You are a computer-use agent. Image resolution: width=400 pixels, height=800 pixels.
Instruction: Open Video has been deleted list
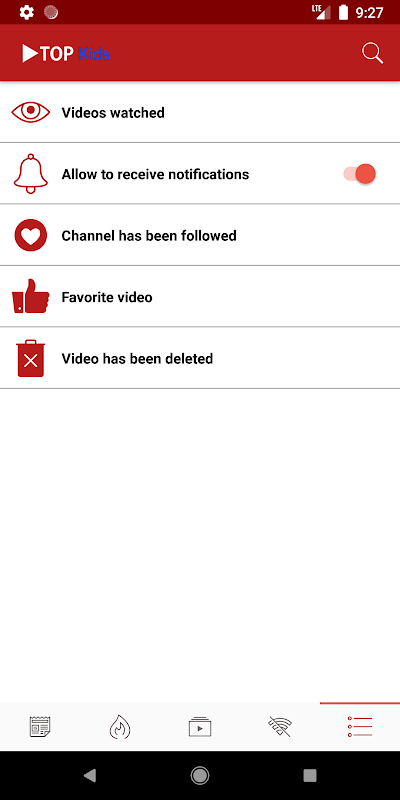(200, 358)
